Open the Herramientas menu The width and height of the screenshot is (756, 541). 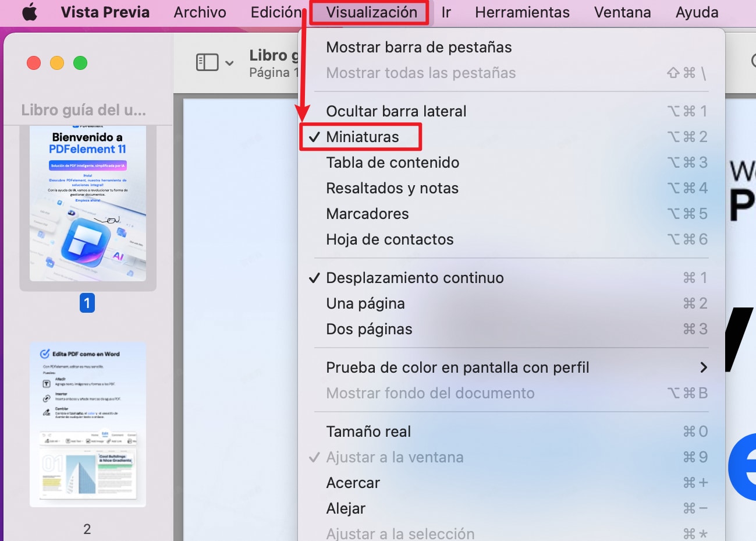[x=521, y=12]
